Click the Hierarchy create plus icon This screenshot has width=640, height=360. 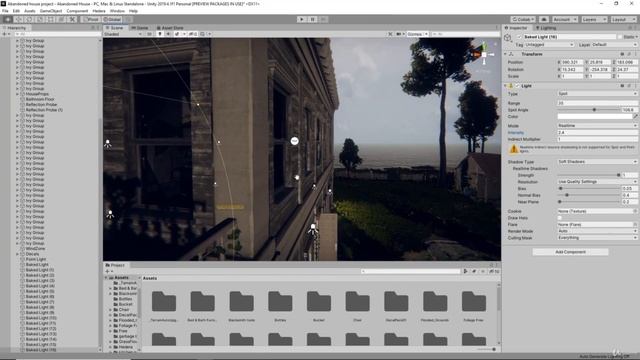(x=5, y=34)
